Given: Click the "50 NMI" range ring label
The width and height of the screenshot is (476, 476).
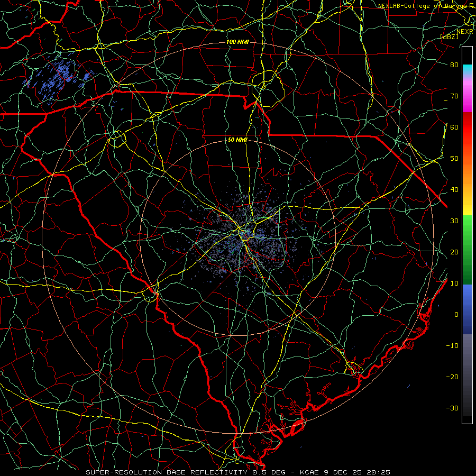Looking at the screenshot, I should (237, 140).
